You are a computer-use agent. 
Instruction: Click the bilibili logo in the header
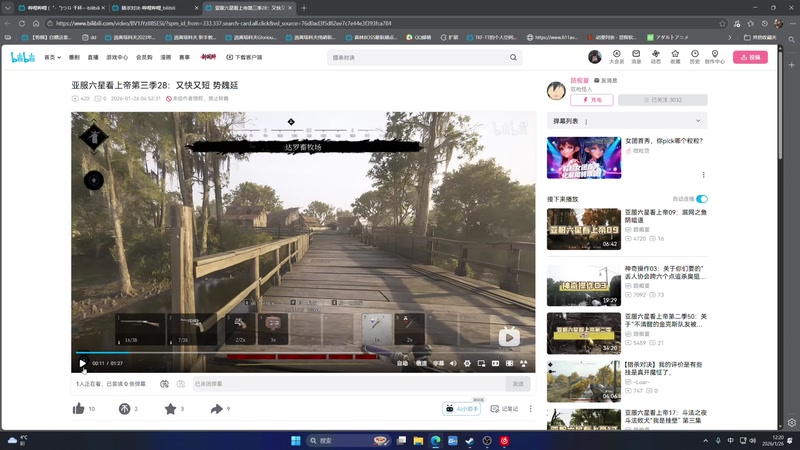tap(23, 57)
